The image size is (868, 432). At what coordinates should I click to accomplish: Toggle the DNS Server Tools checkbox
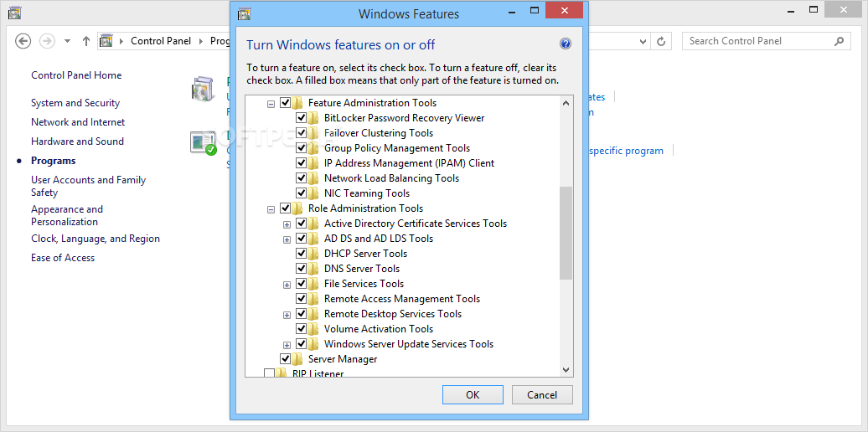coord(301,268)
